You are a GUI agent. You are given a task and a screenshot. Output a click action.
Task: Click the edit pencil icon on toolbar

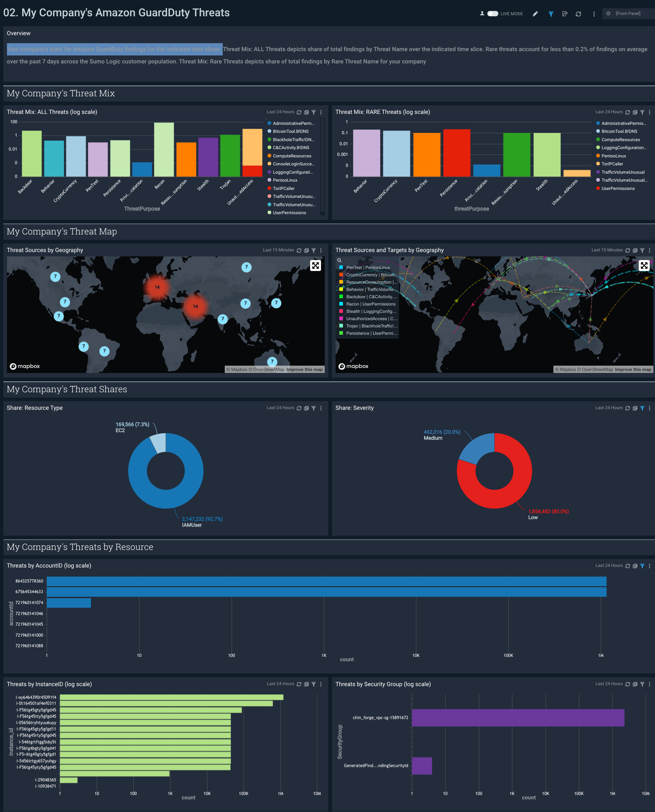coord(535,13)
